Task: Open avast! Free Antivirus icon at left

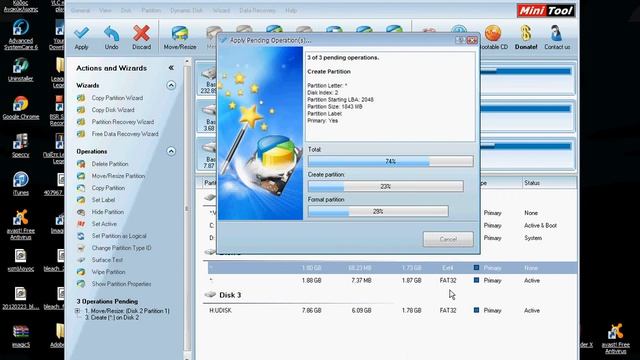Action: tap(20, 224)
